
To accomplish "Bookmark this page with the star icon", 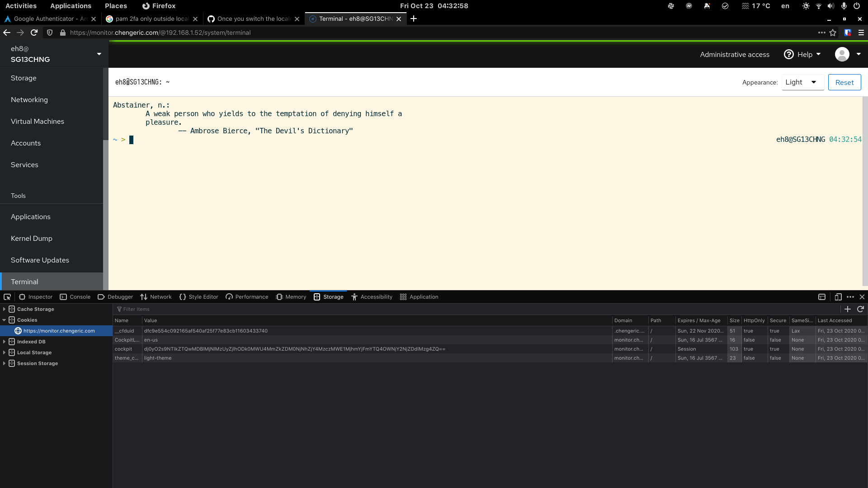I will pyautogui.click(x=834, y=33).
